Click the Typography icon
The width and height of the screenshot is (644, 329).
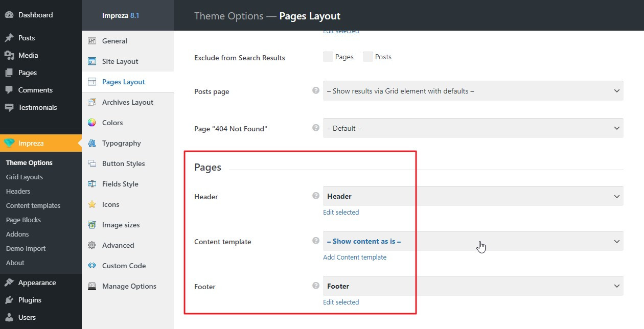click(92, 143)
